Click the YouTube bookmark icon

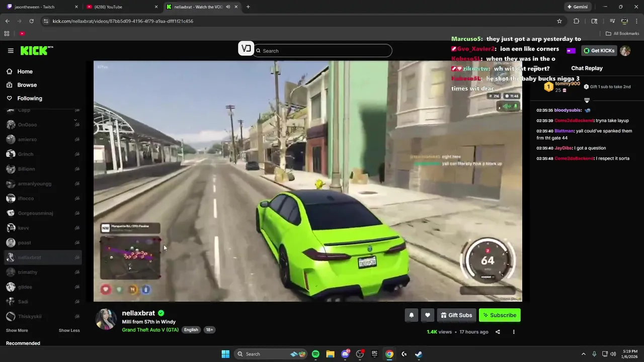(22, 34)
